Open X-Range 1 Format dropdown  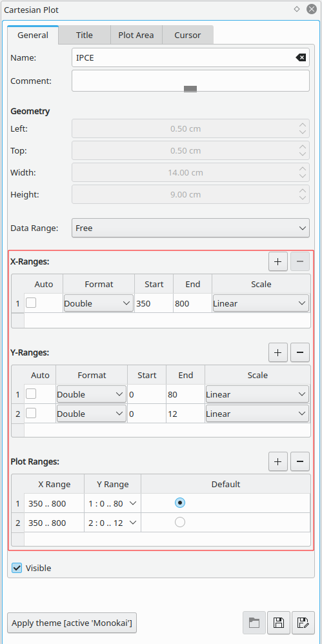99,303
